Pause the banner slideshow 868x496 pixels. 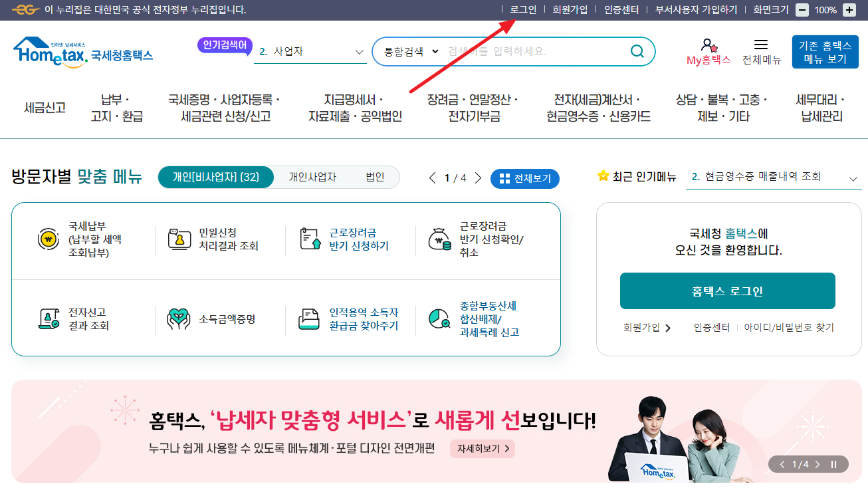click(x=833, y=464)
